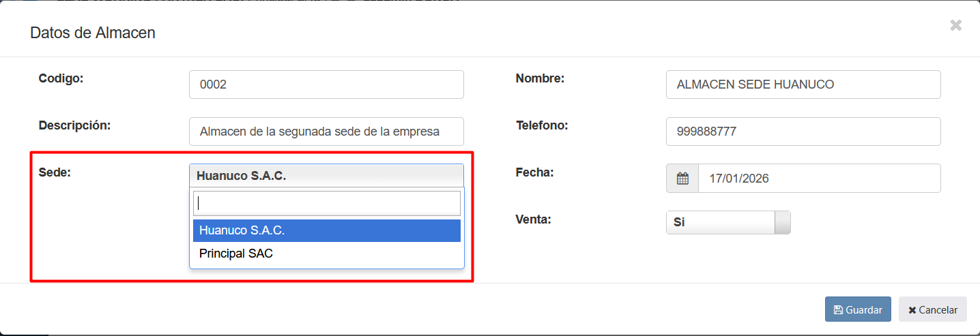Click the Nombre label

pos(540,78)
